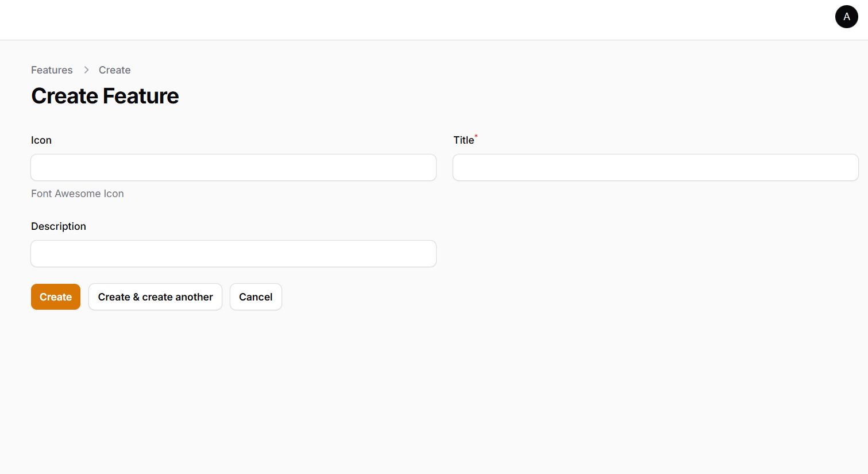Click the empty white top header bar
Image resolution: width=868 pixels, height=474 pixels.
click(402, 20)
